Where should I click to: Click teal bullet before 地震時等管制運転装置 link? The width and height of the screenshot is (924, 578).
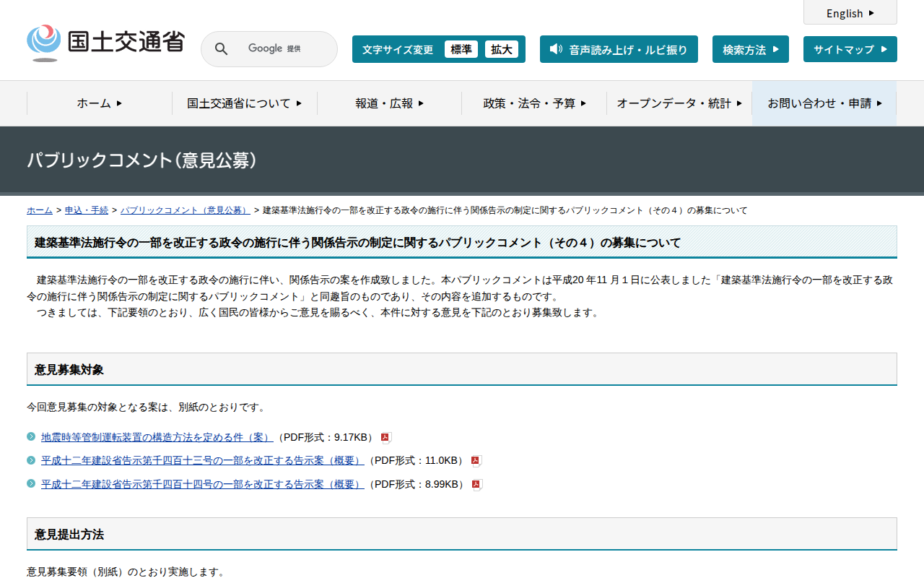[x=31, y=436]
